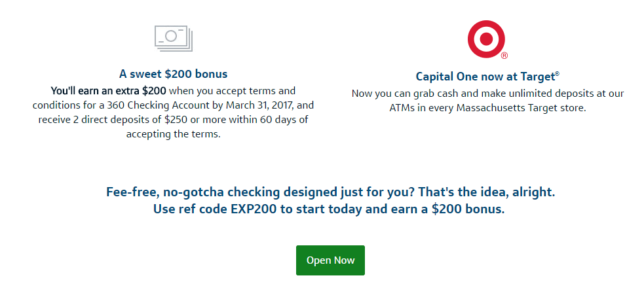644x299 pixels.
Task: Select the 'Capital One now at Target' heading
Action: click(487, 77)
